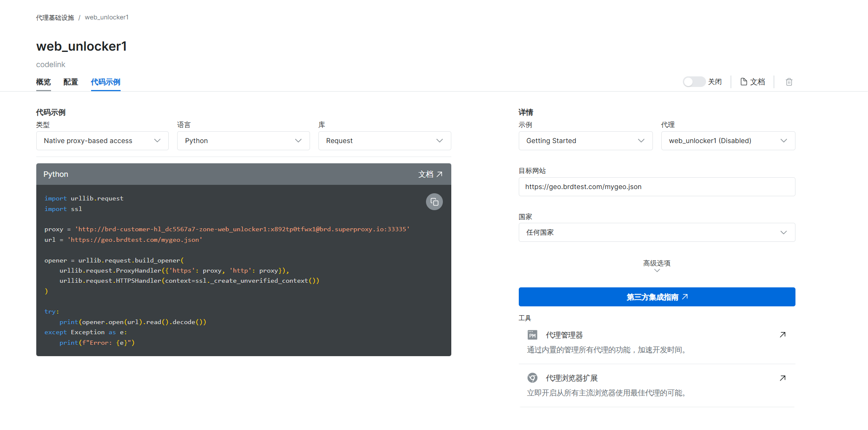Image resolution: width=868 pixels, height=430 pixels.
Task: Open the 国家 任何国家 dropdown
Action: (x=657, y=233)
